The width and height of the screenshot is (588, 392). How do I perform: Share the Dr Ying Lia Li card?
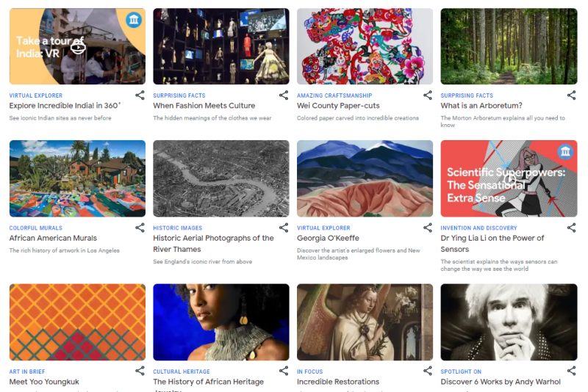pyautogui.click(x=572, y=228)
